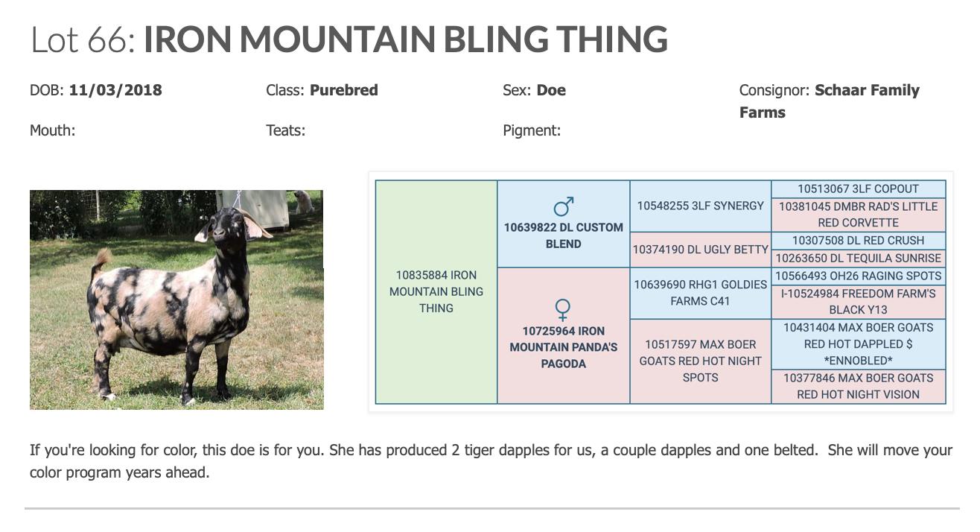980x532 pixels.
Task: Select the 10307508 DL Red Crush cell
Action: pos(859,241)
